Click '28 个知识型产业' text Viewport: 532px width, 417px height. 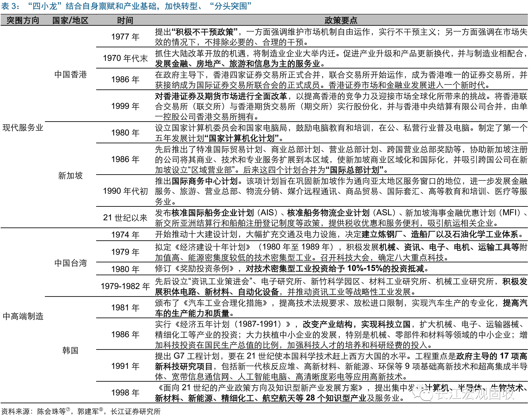click(x=336, y=398)
